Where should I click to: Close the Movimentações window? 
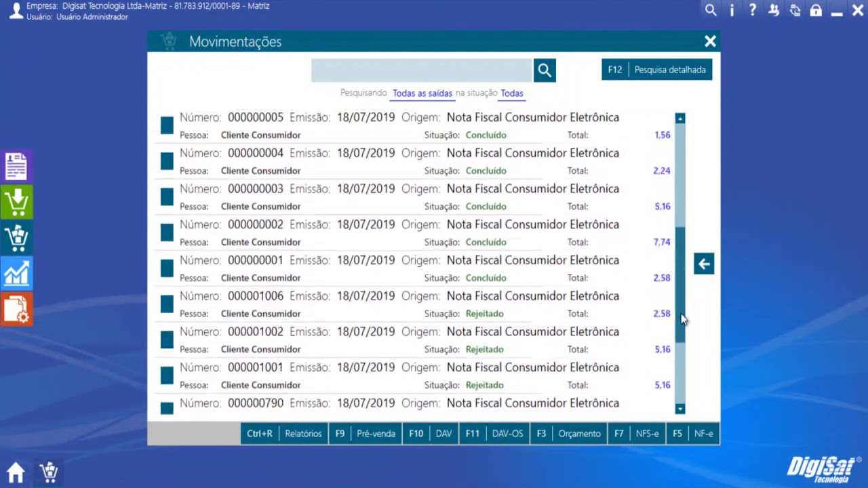click(x=710, y=41)
